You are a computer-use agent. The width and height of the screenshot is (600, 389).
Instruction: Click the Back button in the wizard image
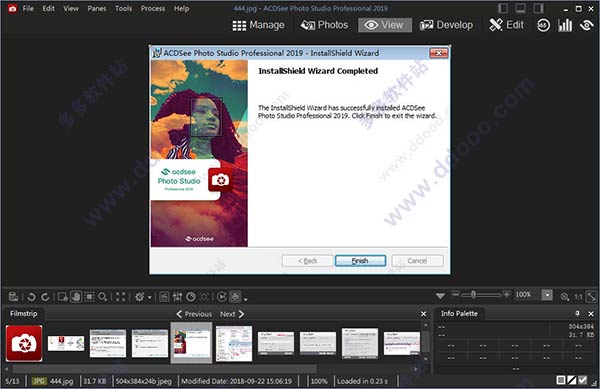[307, 261]
